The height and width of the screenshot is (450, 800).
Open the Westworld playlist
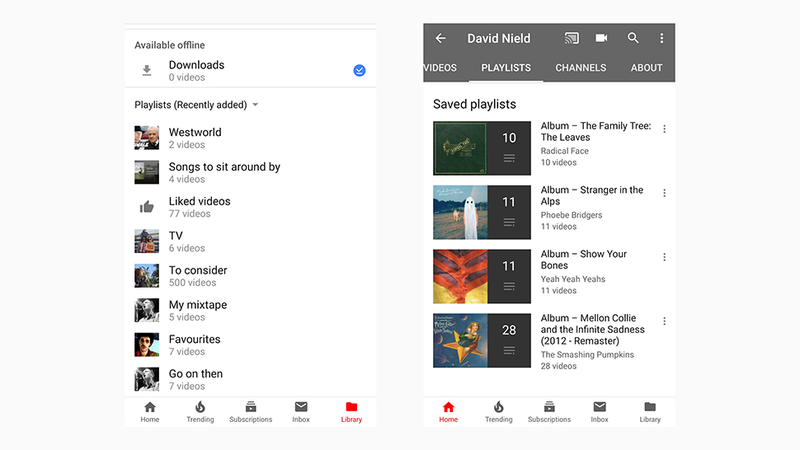tap(251, 138)
